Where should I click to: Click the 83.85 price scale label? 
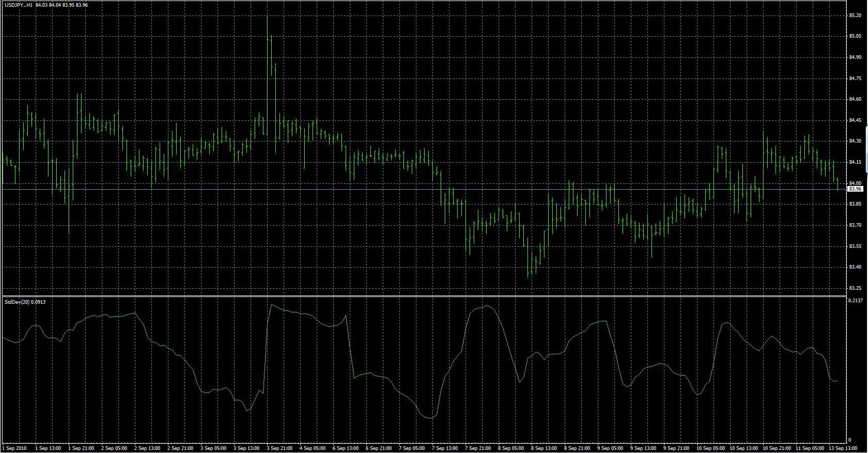pyautogui.click(x=855, y=204)
